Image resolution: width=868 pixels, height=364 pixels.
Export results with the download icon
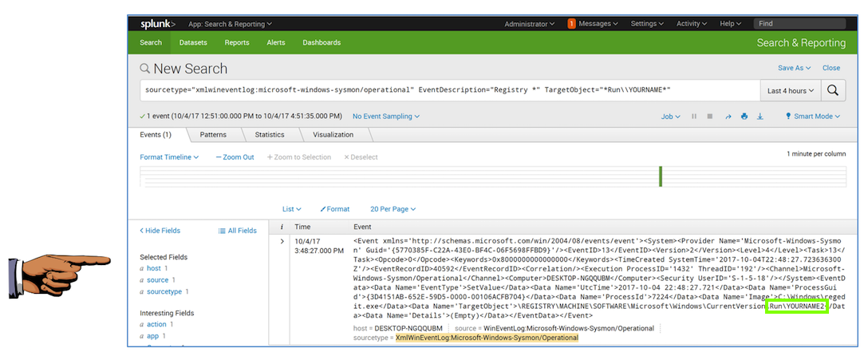point(759,117)
